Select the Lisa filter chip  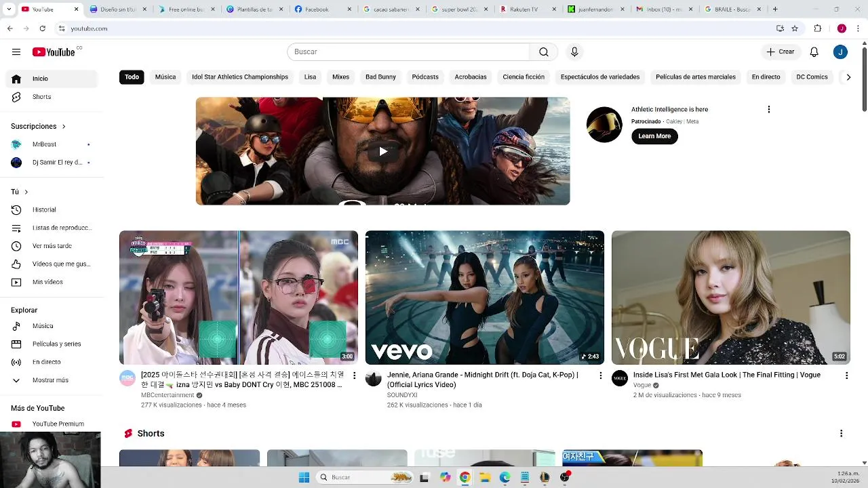310,77
